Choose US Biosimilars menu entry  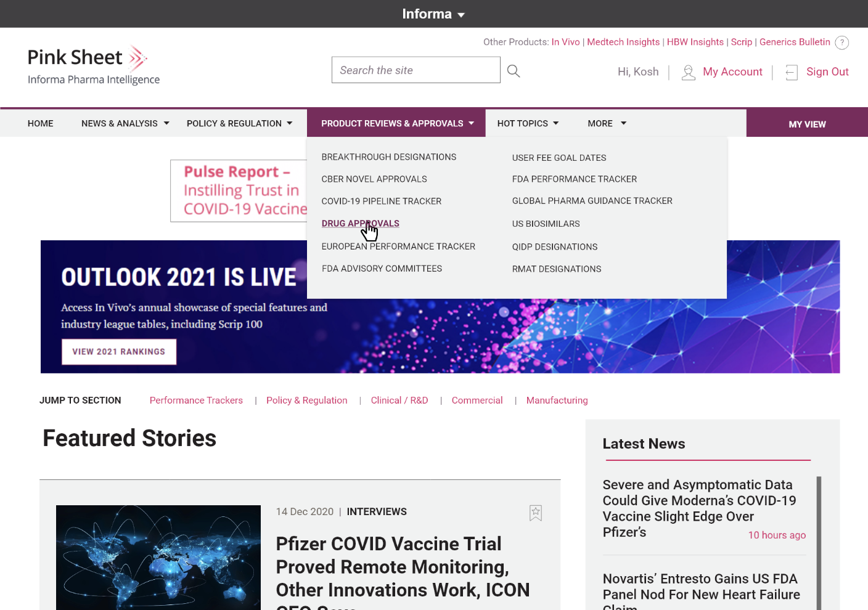546,224
